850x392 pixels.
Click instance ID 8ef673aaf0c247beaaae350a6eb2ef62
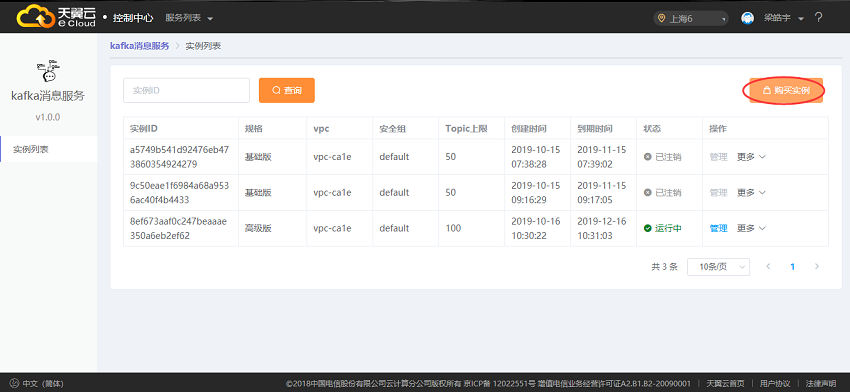tap(178, 228)
